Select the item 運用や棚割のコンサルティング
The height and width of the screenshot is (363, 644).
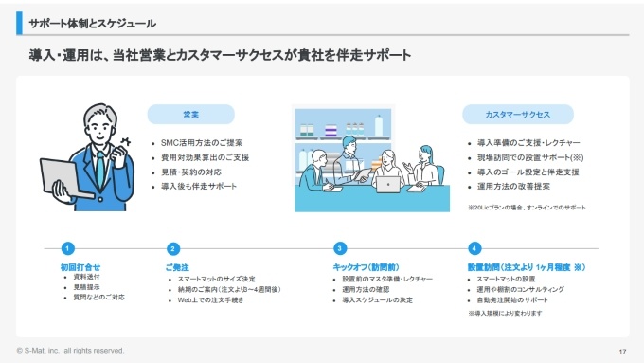click(520, 289)
